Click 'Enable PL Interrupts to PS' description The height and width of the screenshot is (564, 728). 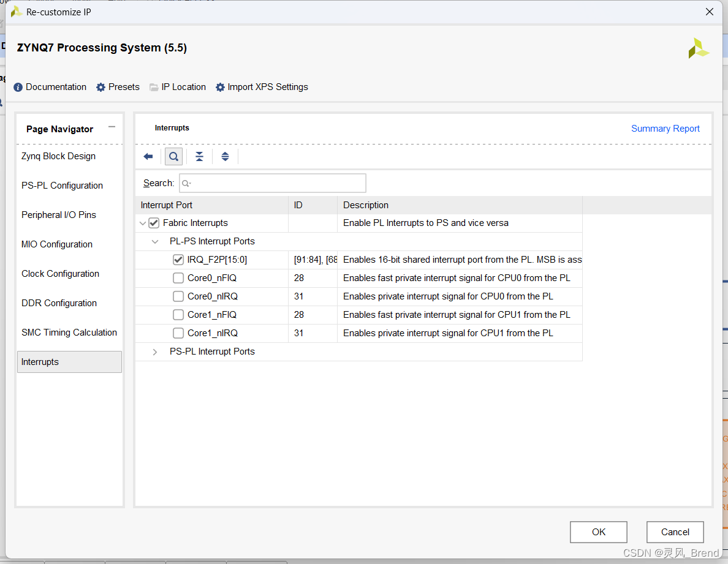pos(426,223)
